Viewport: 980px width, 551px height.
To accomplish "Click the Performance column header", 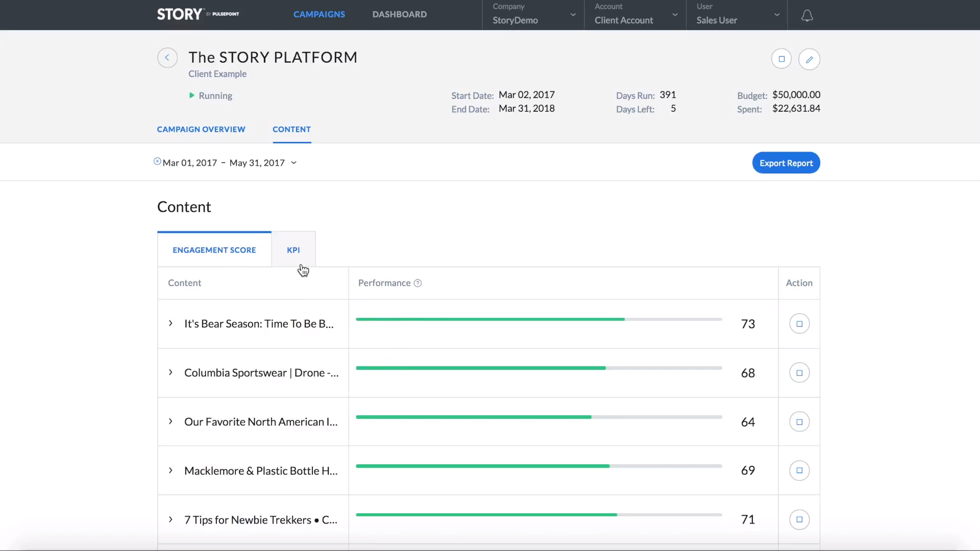I will (x=384, y=283).
